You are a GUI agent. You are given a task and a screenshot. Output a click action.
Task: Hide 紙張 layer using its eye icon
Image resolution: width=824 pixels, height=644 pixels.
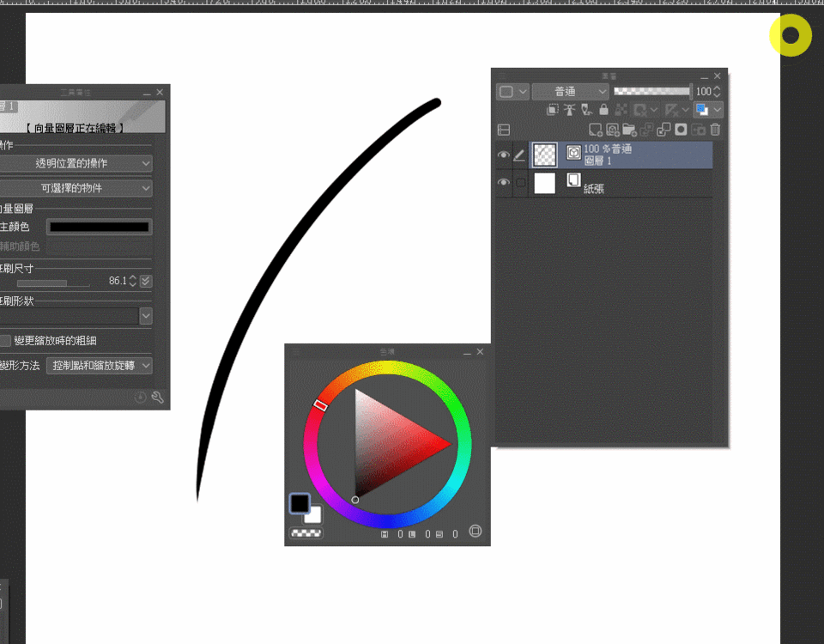pos(504,182)
